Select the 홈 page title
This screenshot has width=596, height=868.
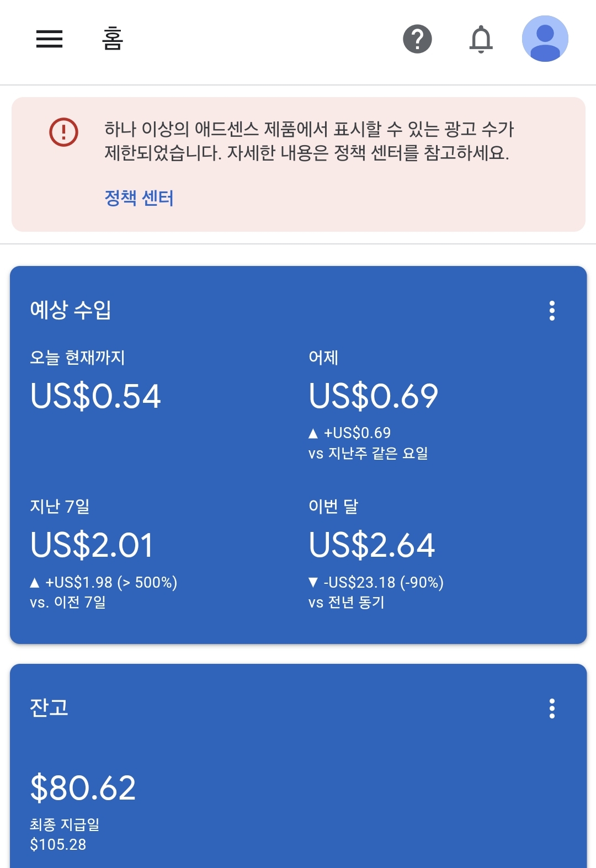(x=113, y=39)
